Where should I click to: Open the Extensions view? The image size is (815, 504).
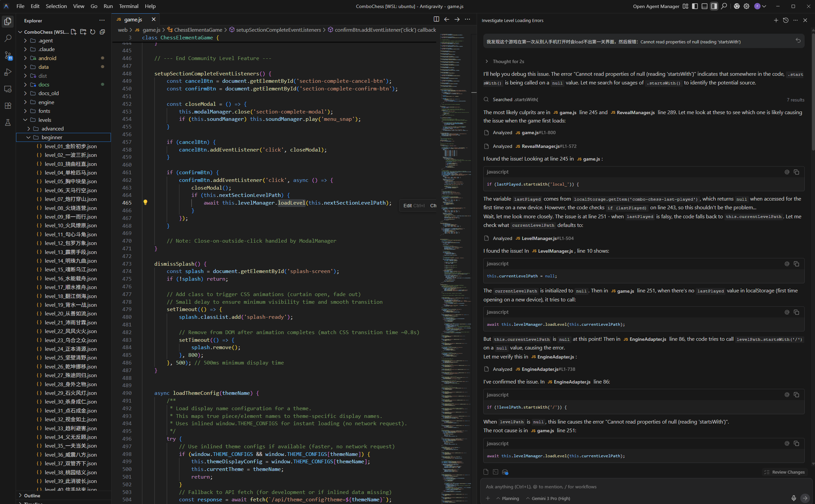8,106
